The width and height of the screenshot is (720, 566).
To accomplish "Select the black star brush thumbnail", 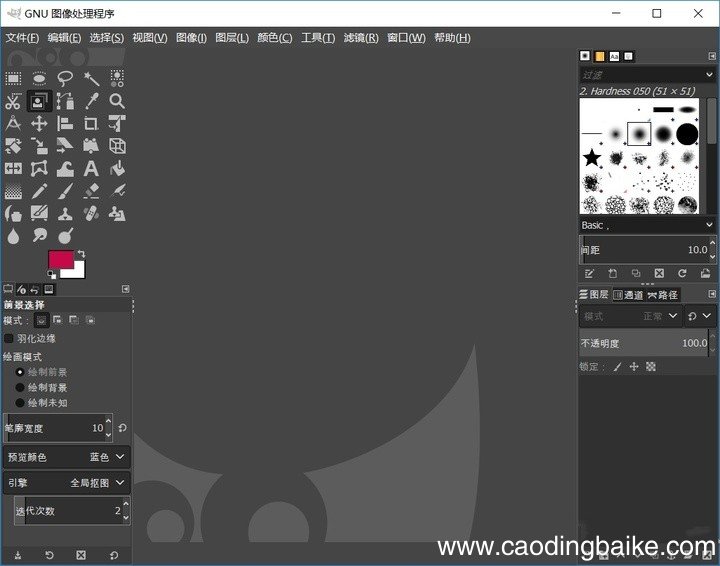I will tap(592, 157).
